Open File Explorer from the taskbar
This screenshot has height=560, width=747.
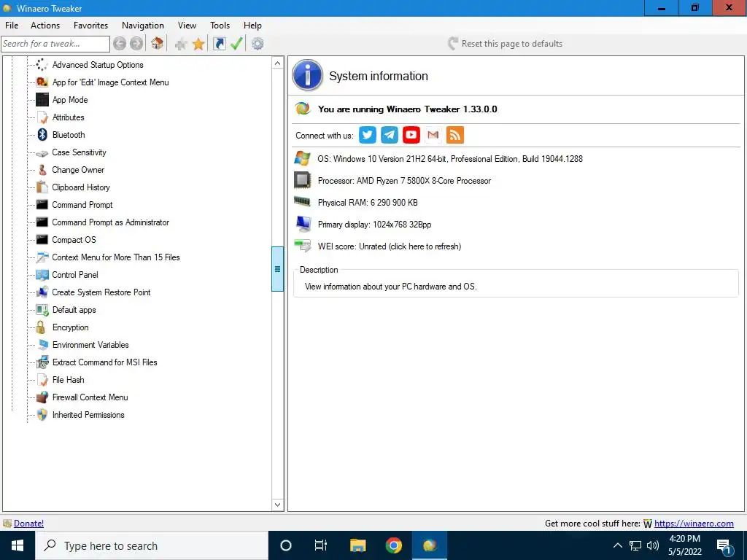(357, 545)
